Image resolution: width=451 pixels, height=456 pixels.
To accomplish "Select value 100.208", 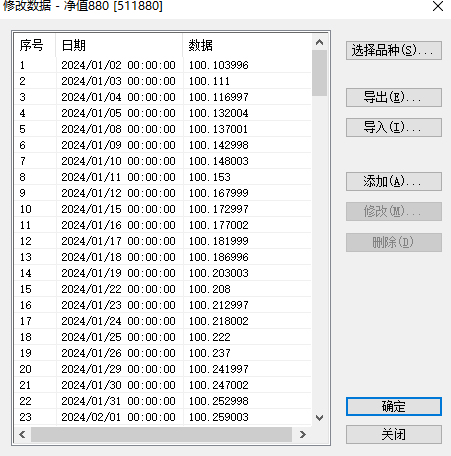I will tap(210, 289).
